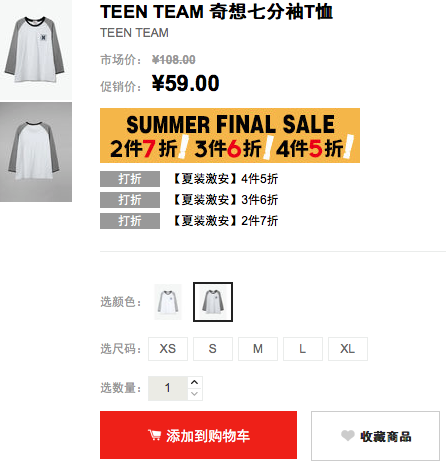Choose size XL
The height and width of the screenshot is (472, 446).
pos(348,349)
